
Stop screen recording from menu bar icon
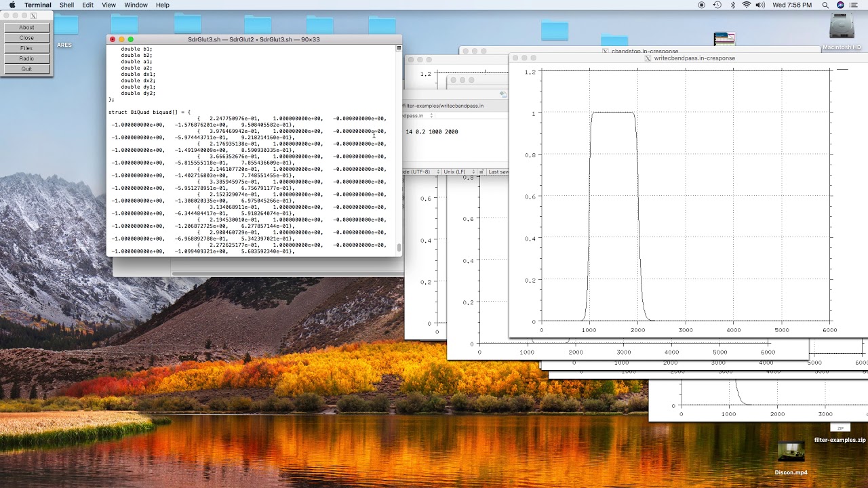[x=702, y=5]
